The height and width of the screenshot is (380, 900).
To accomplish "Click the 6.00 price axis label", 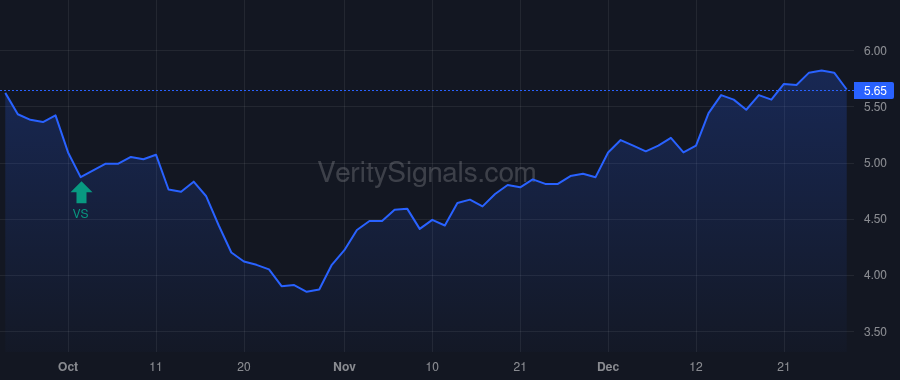I will click(x=875, y=51).
